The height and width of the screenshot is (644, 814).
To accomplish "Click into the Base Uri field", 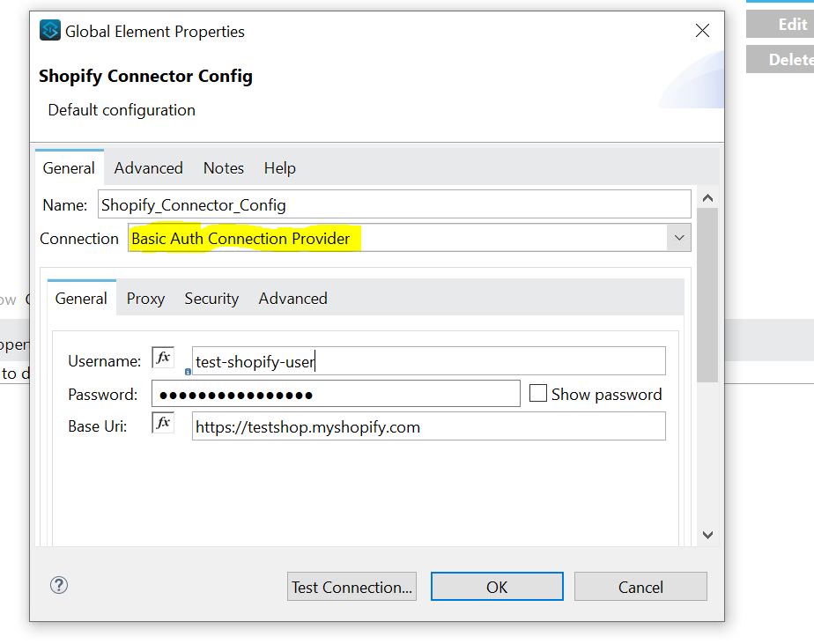I will point(429,426).
